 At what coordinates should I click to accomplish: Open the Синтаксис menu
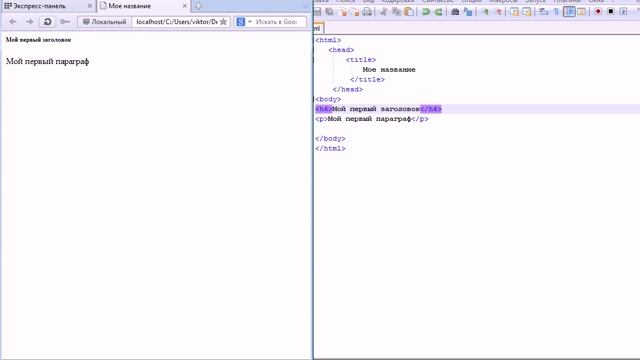(x=438, y=2)
